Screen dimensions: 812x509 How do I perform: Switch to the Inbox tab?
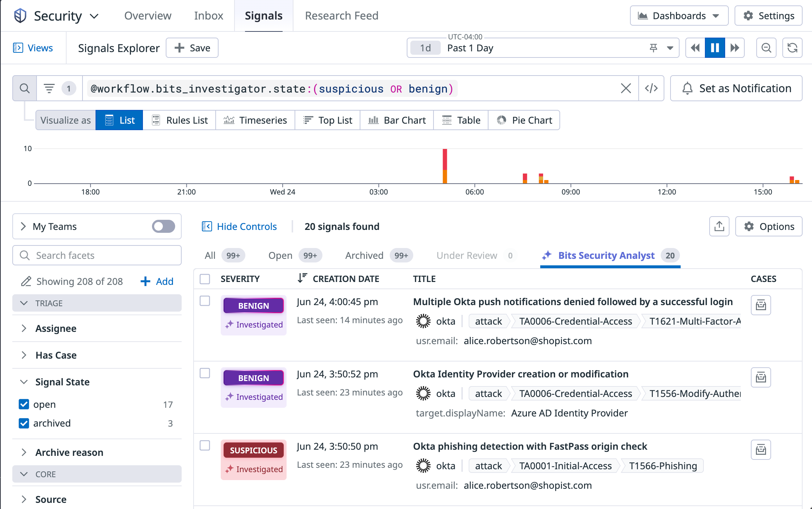pos(208,16)
